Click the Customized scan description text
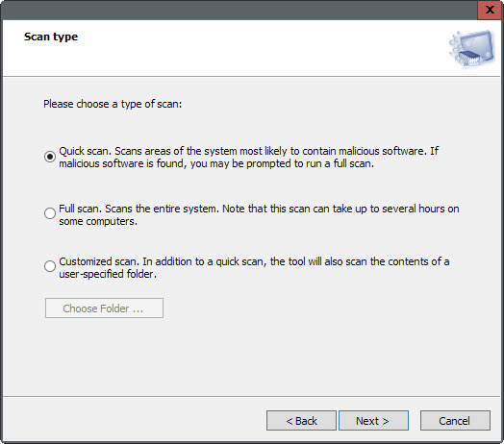Image resolution: width=504 pixels, height=444 pixels. [x=254, y=267]
